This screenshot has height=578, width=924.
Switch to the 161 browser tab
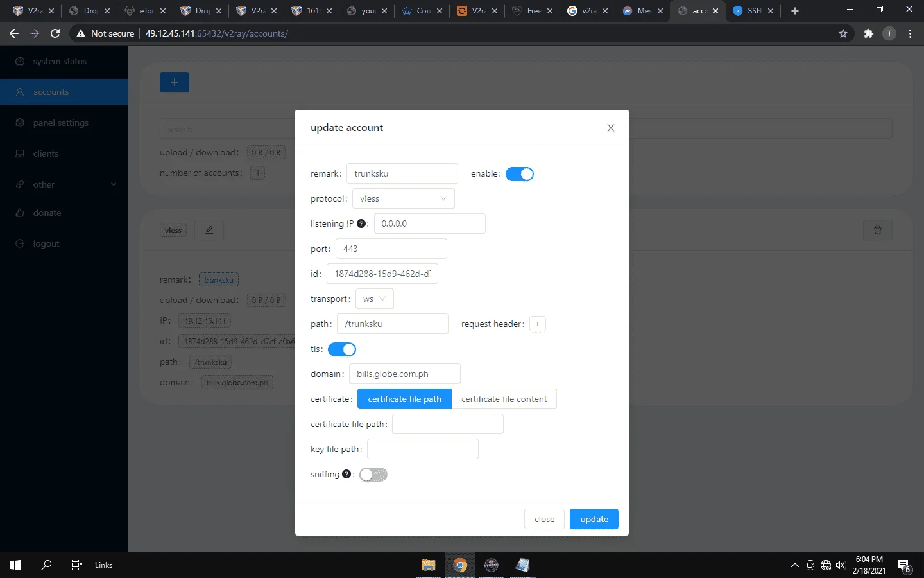[312, 11]
